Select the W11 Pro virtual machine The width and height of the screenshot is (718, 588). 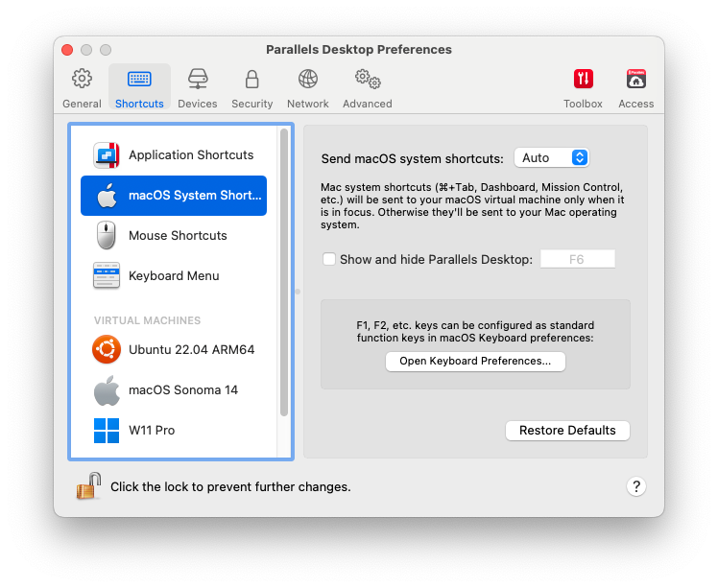174,431
